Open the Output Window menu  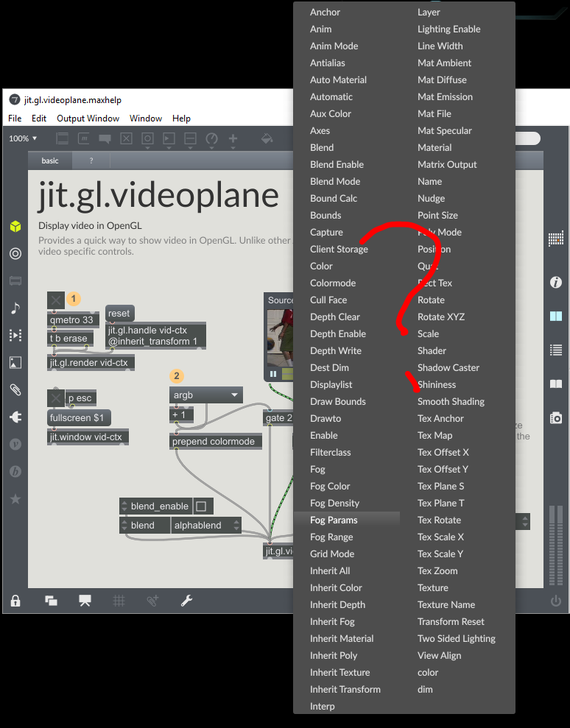pos(88,119)
